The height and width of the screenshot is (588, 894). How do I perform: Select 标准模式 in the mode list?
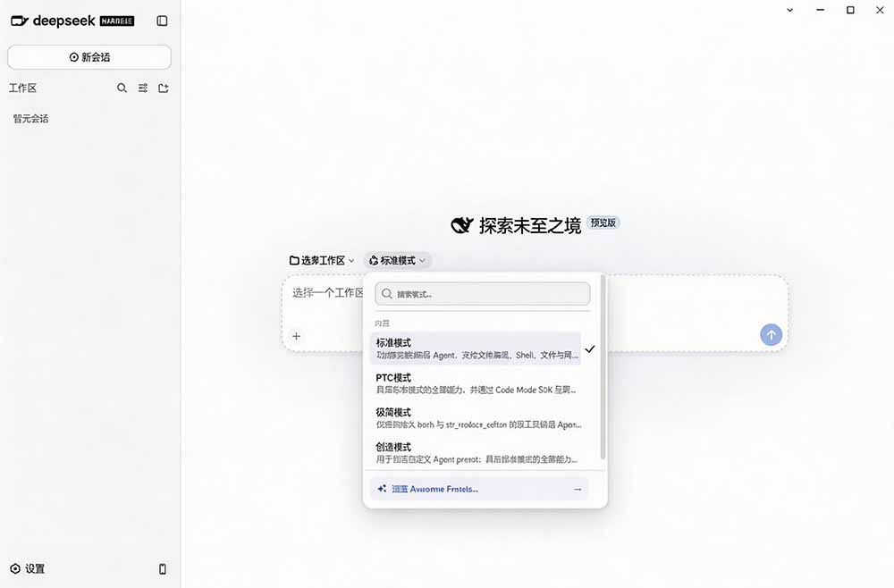coord(476,349)
